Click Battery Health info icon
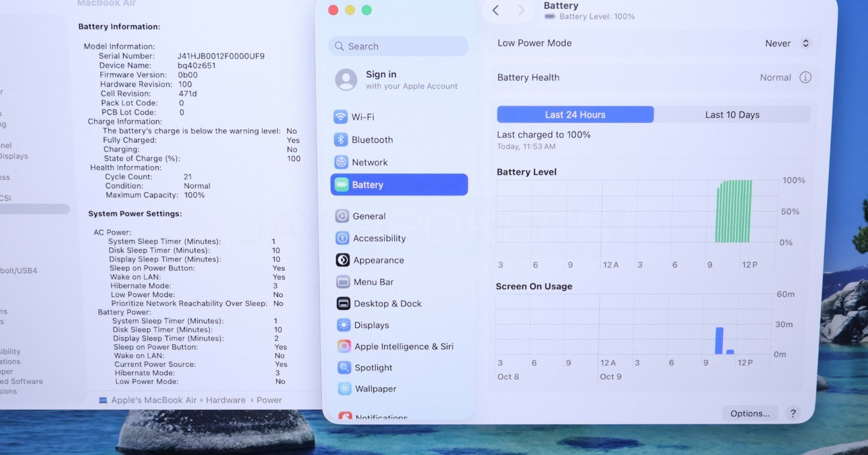868x455 pixels. point(805,78)
